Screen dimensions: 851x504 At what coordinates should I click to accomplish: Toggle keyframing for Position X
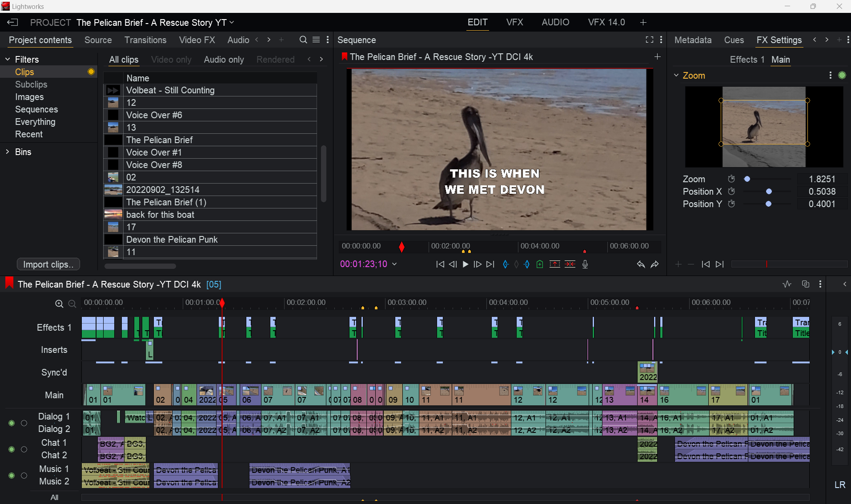pos(731,191)
